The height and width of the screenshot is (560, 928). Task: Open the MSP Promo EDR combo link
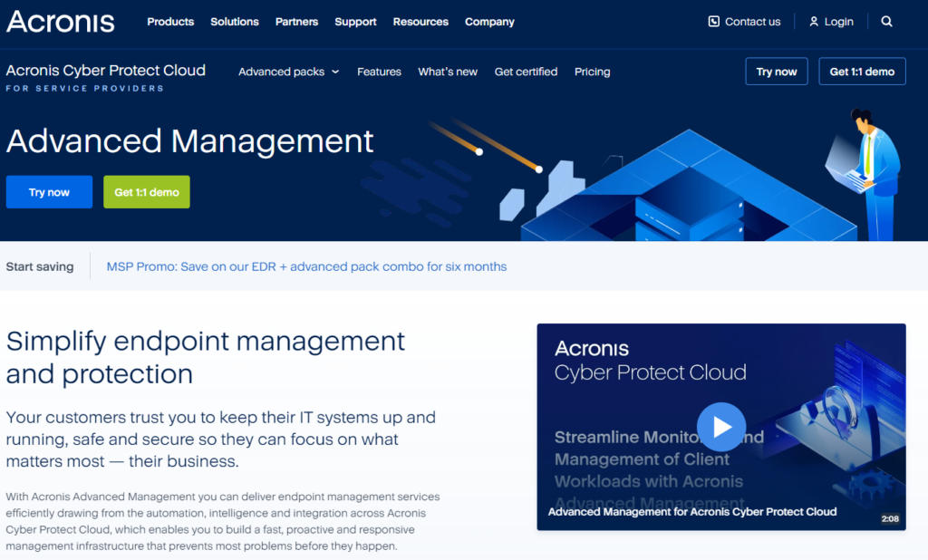coord(306,266)
